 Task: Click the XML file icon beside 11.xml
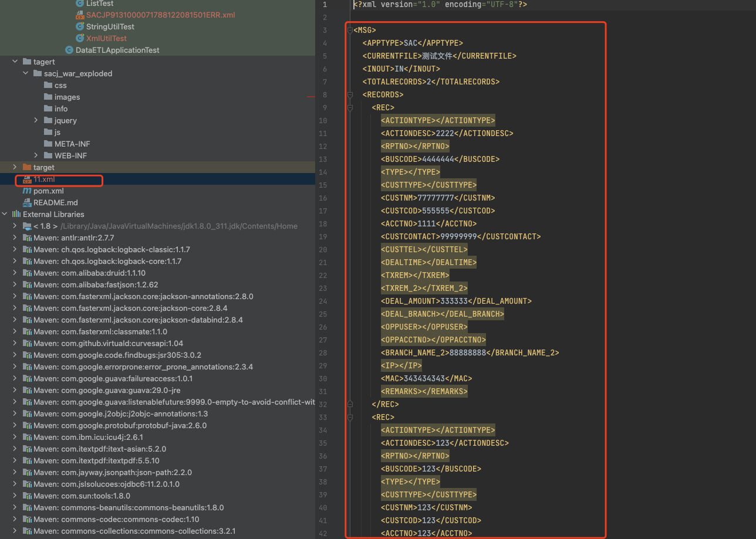(27, 179)
